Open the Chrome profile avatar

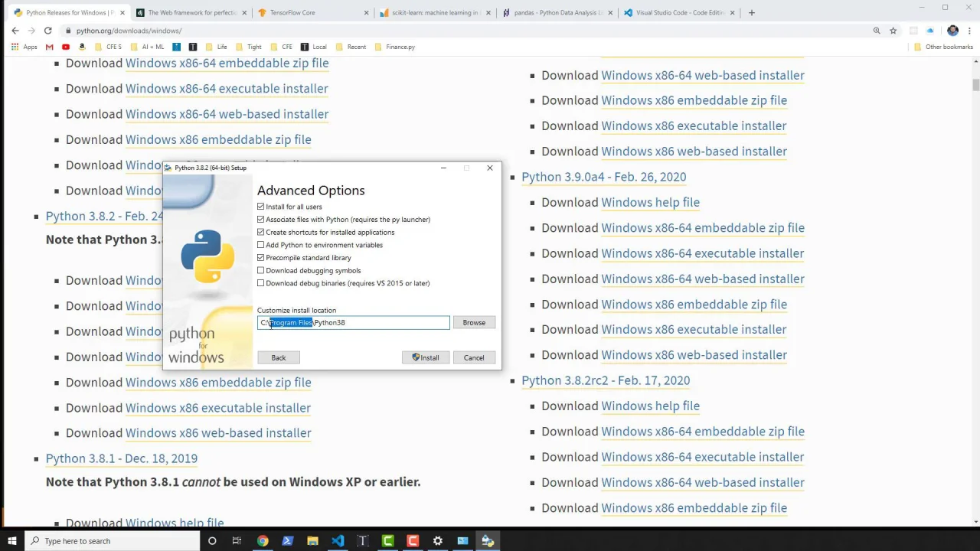952,31
